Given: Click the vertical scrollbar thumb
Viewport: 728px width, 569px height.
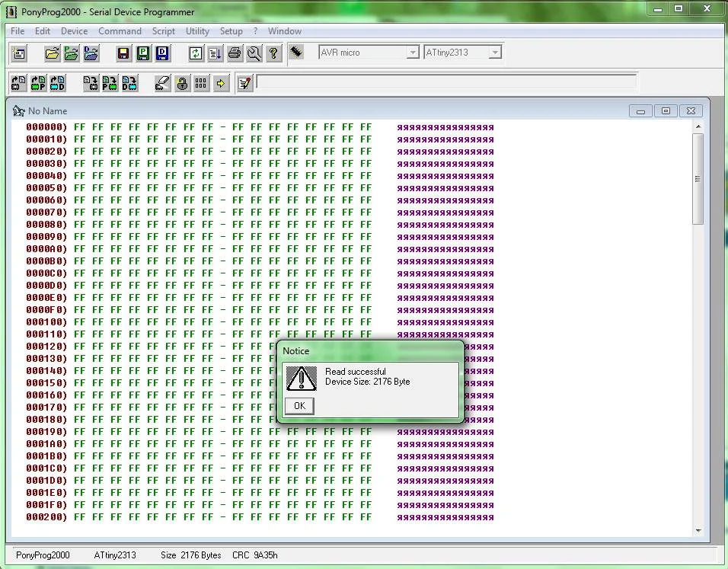Looking at the screenshot, I should pos(698,179).
